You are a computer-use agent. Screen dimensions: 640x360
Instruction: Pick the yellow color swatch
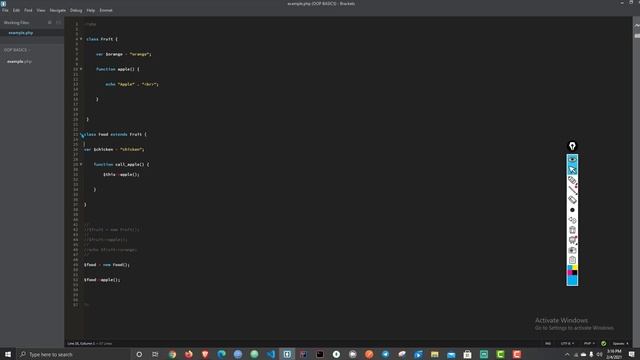[x=575, y=268]
